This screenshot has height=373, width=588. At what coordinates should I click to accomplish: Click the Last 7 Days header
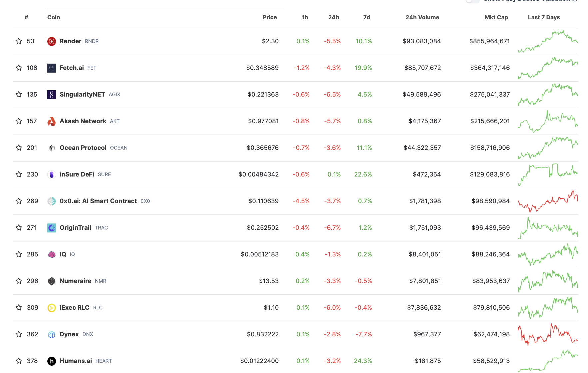pyautogui.click(x=544, y=17)
